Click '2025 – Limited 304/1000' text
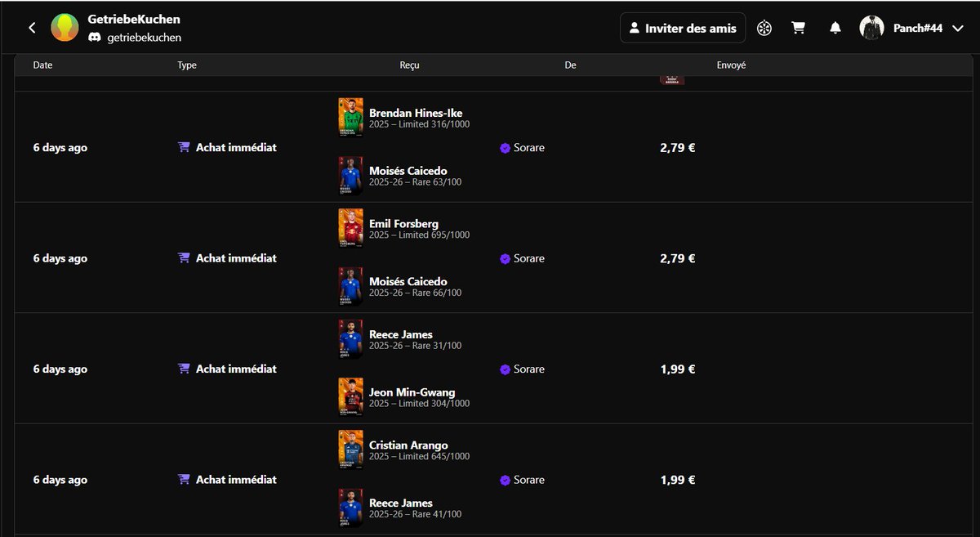Viewport: 980px width, 537px height. point(419,403)
